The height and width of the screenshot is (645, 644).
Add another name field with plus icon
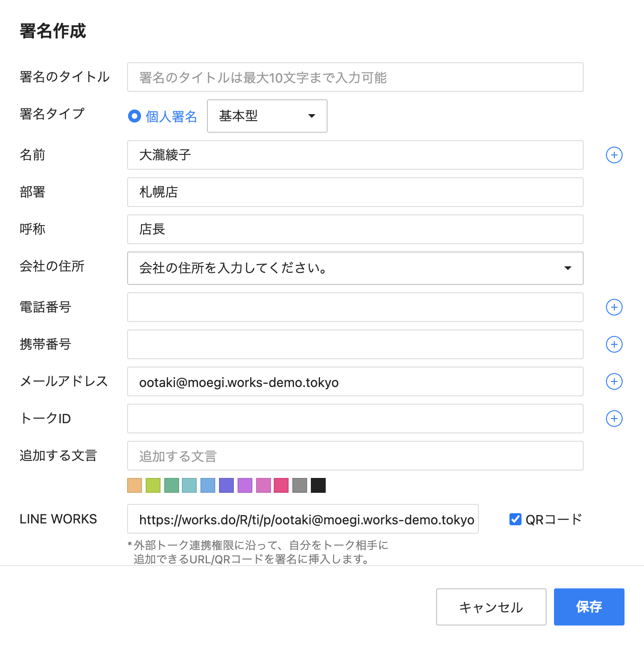coord(614,155)
